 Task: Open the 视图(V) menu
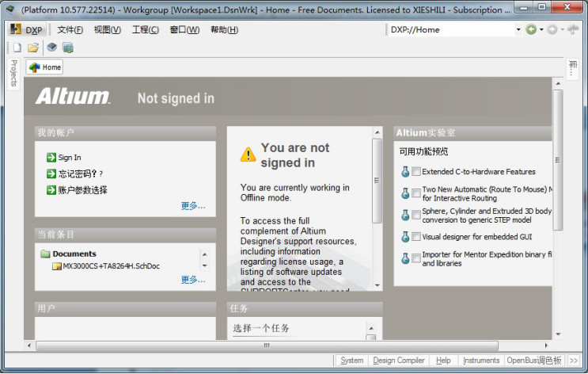pos(108,29)
